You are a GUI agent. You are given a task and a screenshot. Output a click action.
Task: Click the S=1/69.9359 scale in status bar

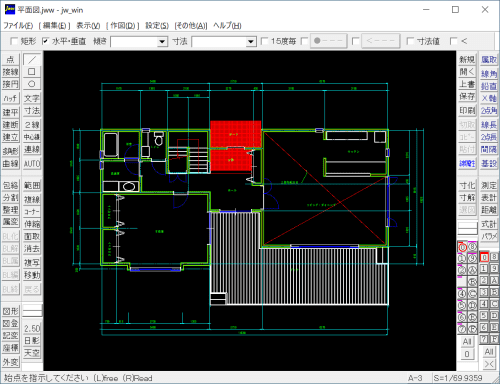click(458, 378)
